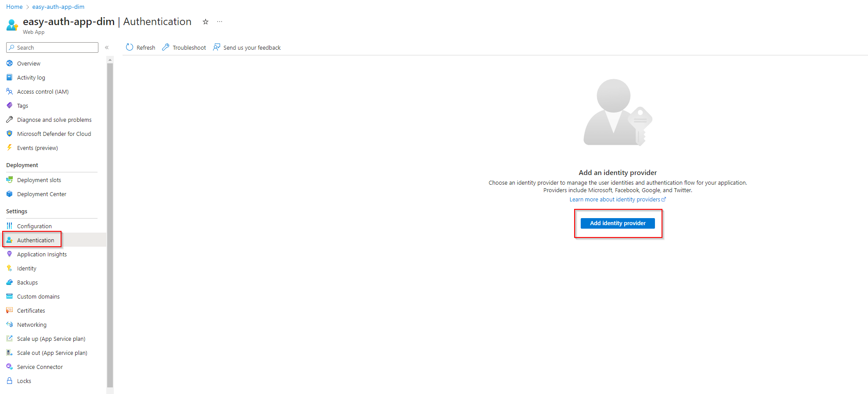Screen dimensions: 868x394
Task: Click the Service Connector icon
Action: [9, 367]
